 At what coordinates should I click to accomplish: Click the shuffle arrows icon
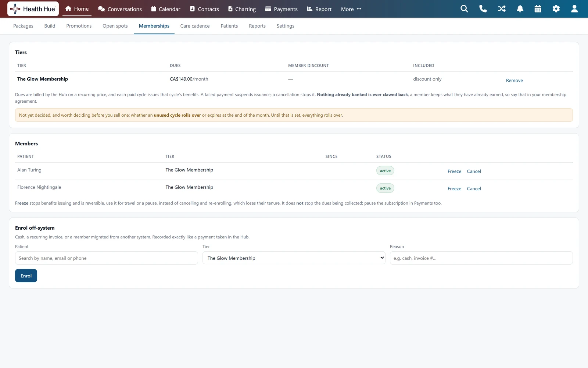coord(502,9)
